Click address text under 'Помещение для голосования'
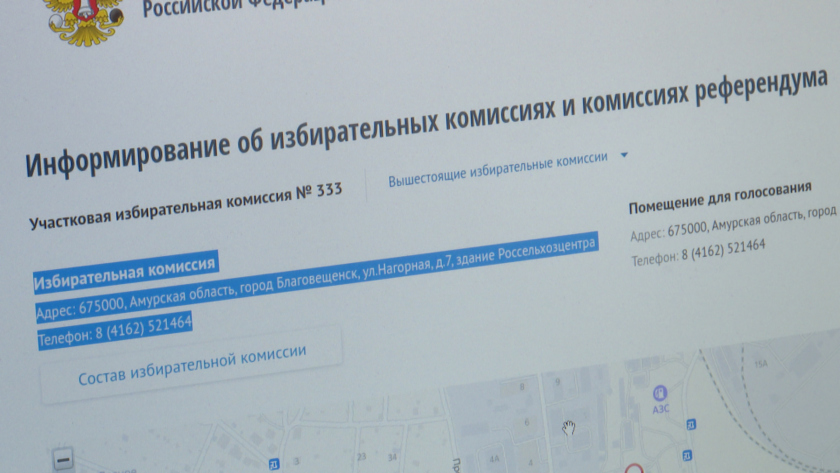The height and width of the screenshot is (473, 840). (x=733, y=223)
